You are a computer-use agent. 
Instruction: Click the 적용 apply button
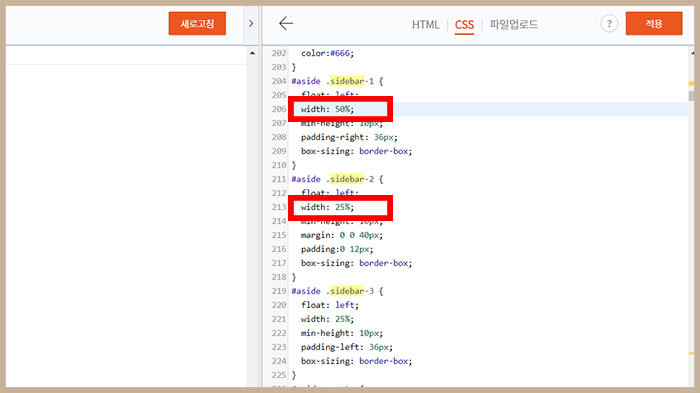pyautogui.click(x=654, y=23)
